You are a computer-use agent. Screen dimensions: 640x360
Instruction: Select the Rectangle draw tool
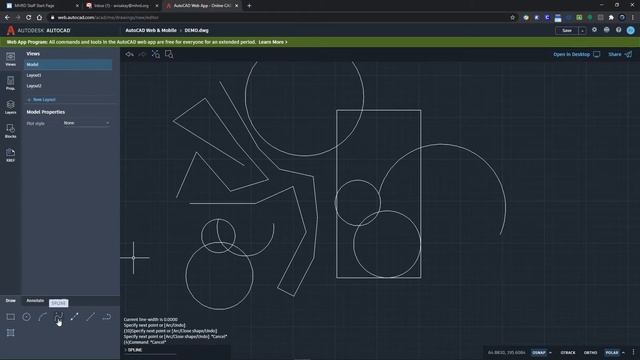(11, 317)
